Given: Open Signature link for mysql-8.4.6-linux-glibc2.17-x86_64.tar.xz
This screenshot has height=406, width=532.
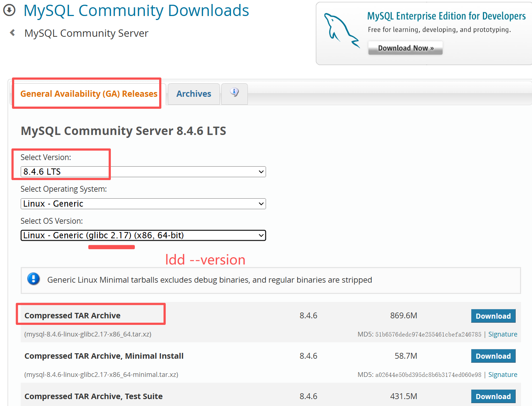Looking at the screenshot, I should click(x=503, y=334).
